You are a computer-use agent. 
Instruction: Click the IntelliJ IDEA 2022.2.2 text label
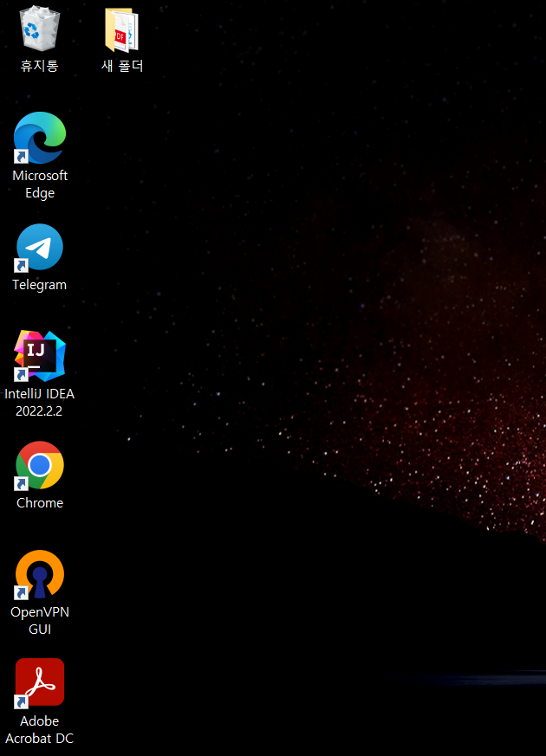point(40,403)
